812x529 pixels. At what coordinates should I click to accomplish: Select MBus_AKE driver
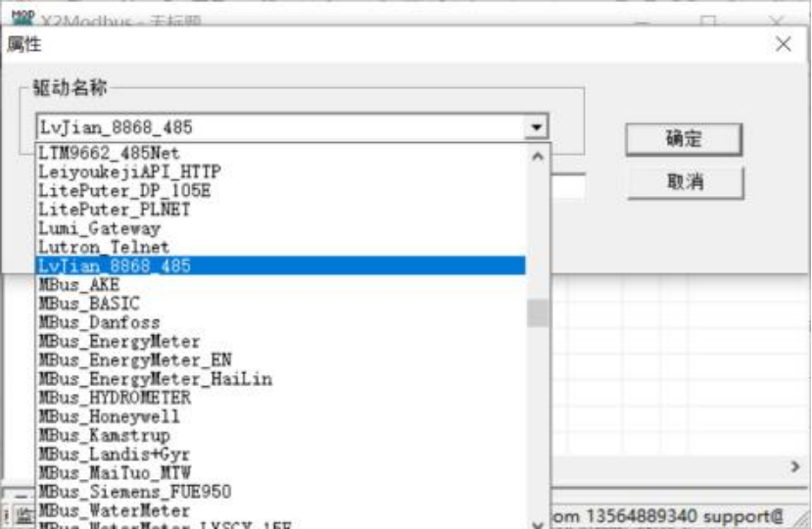click(x=281, y=284)
